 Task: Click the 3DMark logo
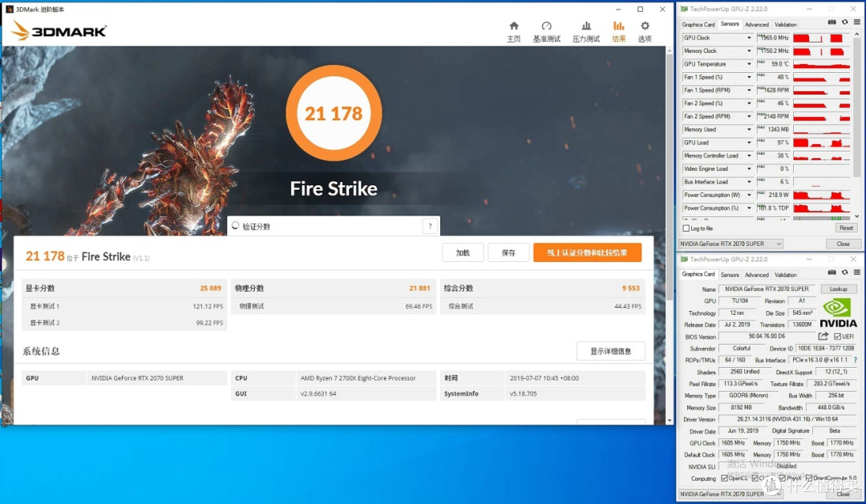click(59, 30)
